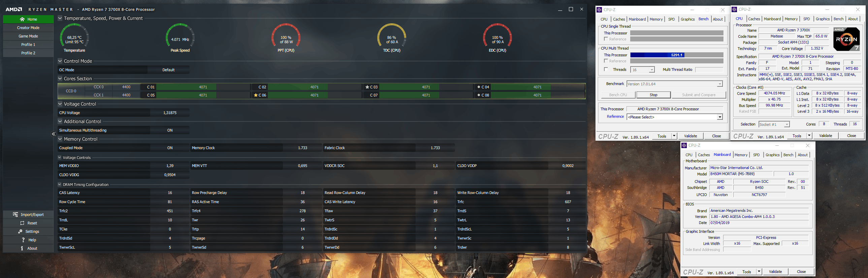This screenshot has height=278, width=868.
Task: Open Help question mark in Ryzen Master
Action: (x=23, y=240)
